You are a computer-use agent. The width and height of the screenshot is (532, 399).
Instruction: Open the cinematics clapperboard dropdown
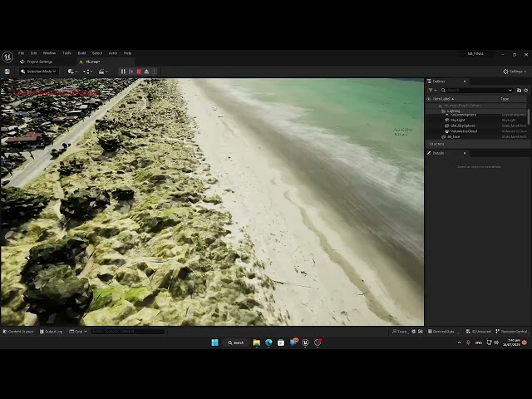[103, 71]
